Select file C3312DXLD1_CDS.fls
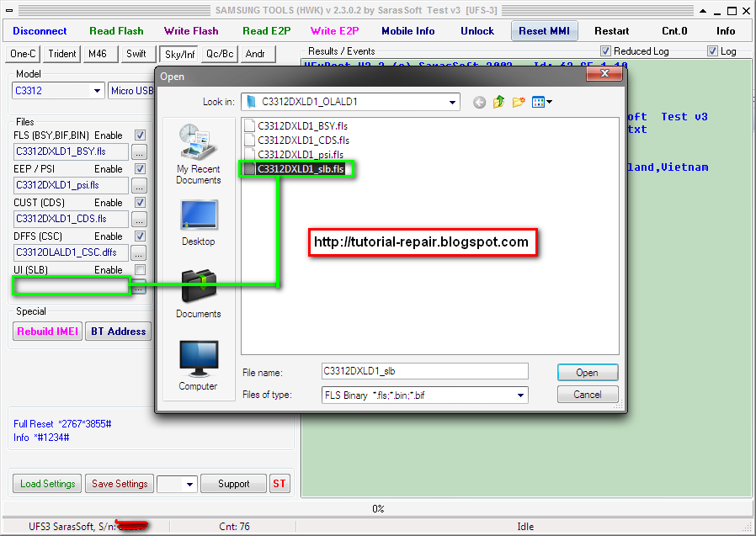The width and height of the screenshot is (756, 536). coord(297,141)
